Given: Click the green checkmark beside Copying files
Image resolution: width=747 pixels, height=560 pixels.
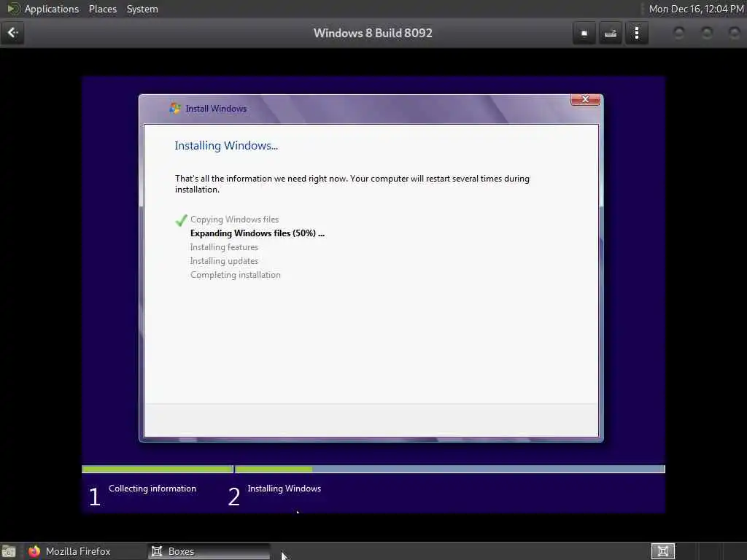Looking at the screenshot, I should (x=181, y=220).
